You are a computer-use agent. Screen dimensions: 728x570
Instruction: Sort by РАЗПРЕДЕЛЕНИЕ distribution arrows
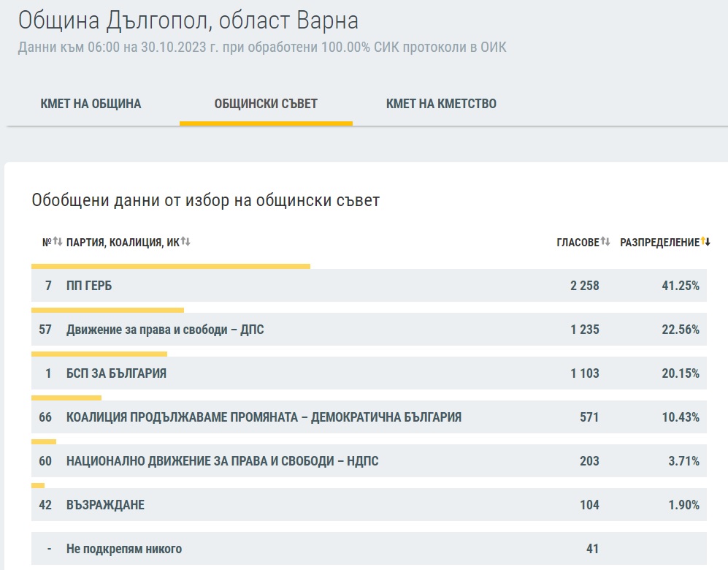point(705,241)
